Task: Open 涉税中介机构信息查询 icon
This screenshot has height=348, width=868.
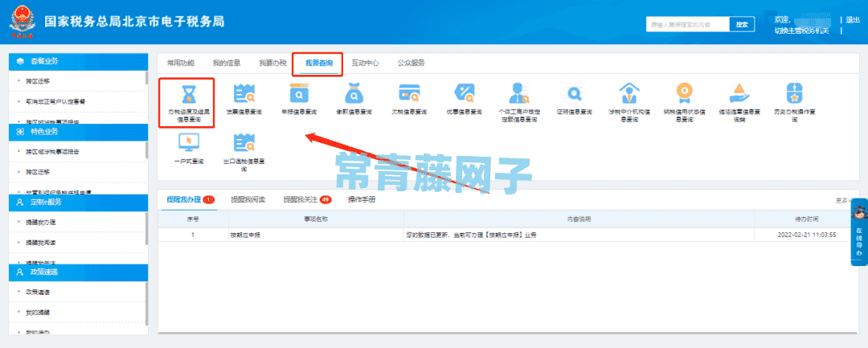Action: pos(628,93)
